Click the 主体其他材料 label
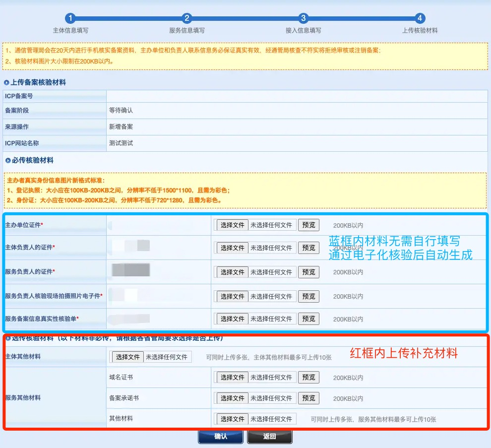The height and width of the screenshot is (448, 491). [23, 357]
